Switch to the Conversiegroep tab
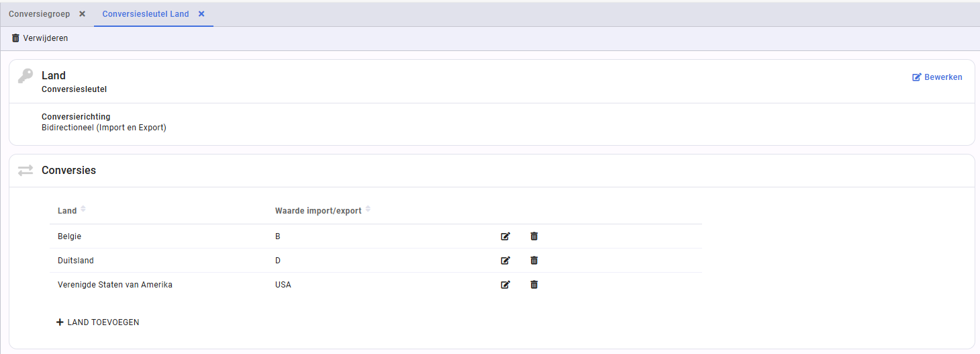This screenshot has height=354, width=980. coord(39,14)
